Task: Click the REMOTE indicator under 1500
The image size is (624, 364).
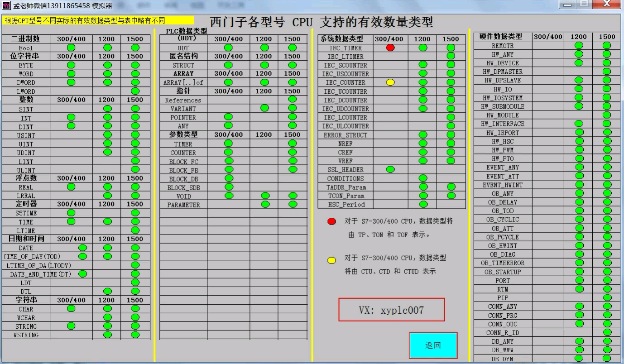Action: pyautogui.click(x=607, y=45)
